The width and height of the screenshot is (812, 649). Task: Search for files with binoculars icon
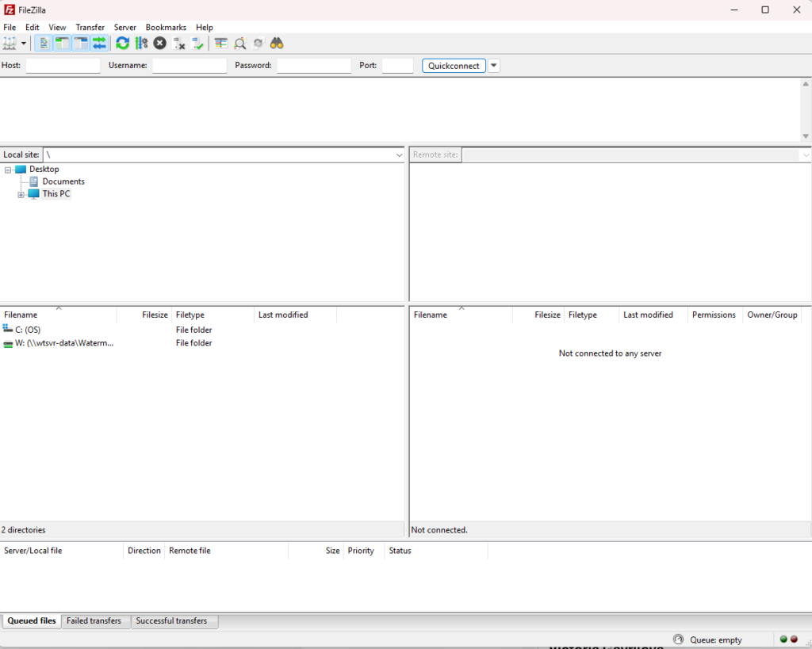click(277, 44)
